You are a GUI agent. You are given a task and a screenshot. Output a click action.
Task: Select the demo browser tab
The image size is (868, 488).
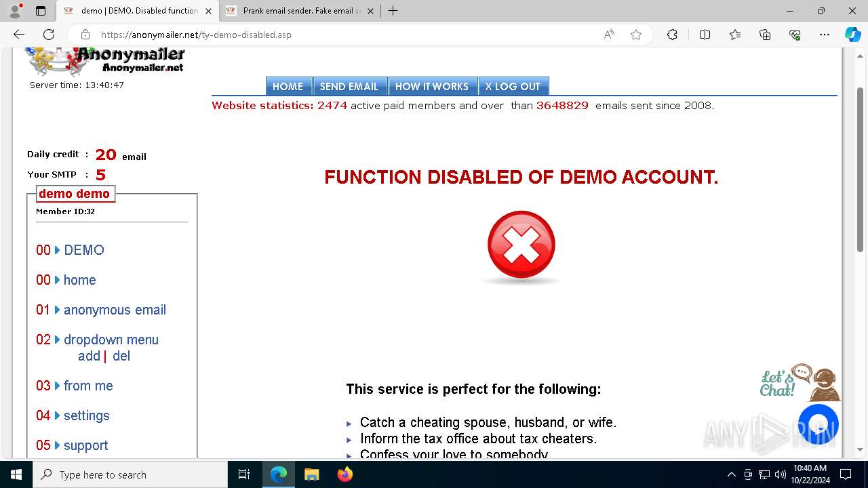[x=138, y=11]
